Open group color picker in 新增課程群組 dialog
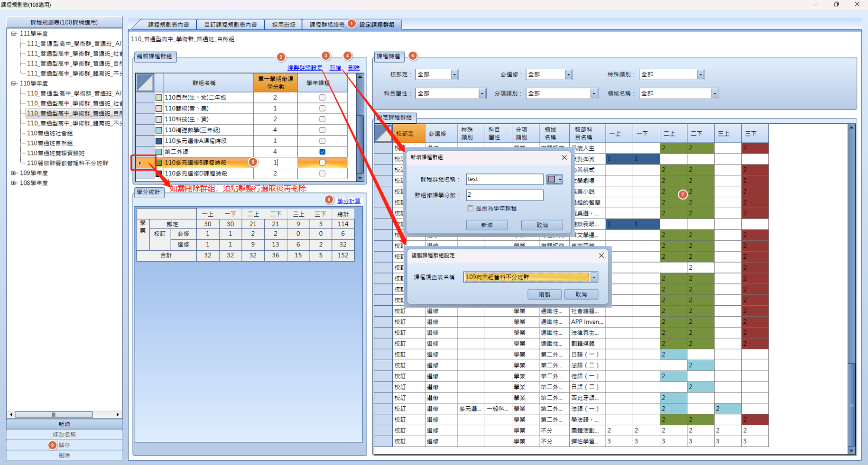This screenshot has height=465, width=868. click(x=554, y=179)
